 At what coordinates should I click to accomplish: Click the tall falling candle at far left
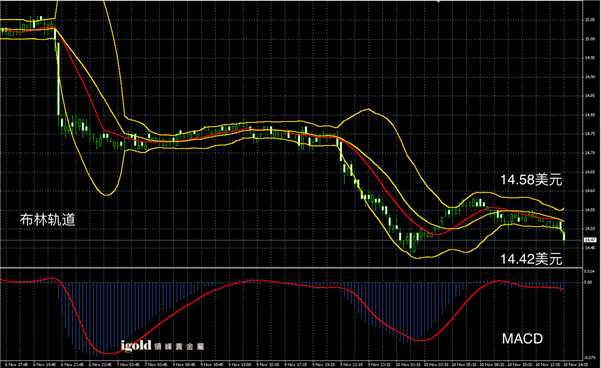pyautogui.click(x=59, y=79)
